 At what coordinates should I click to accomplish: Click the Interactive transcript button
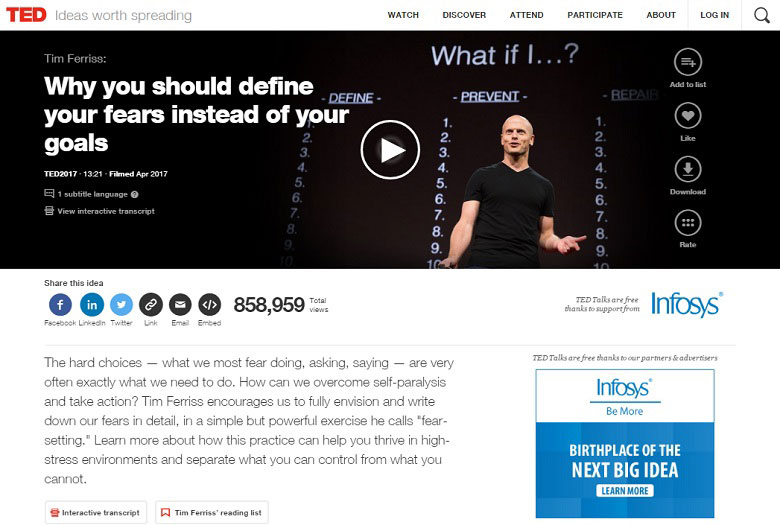click(x=96, y=513)
